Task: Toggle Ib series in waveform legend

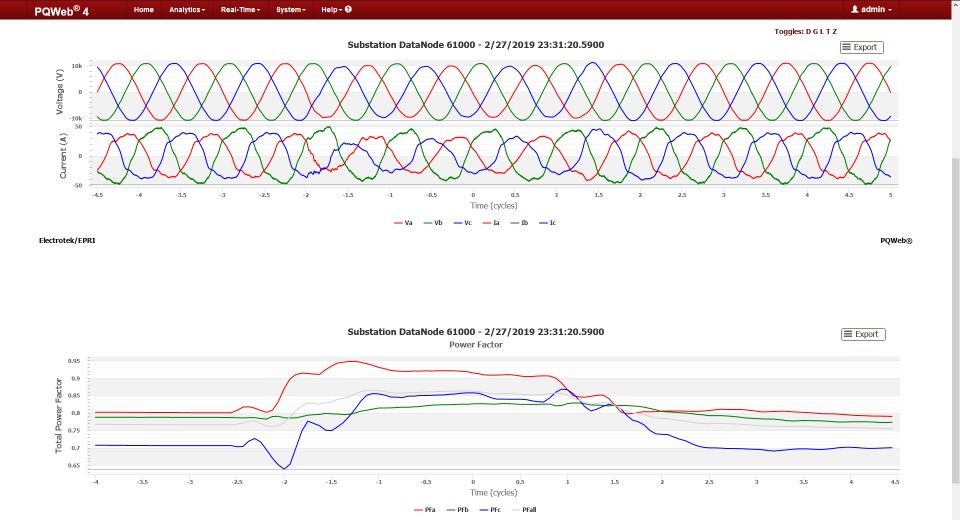Action: coord(519,223)
